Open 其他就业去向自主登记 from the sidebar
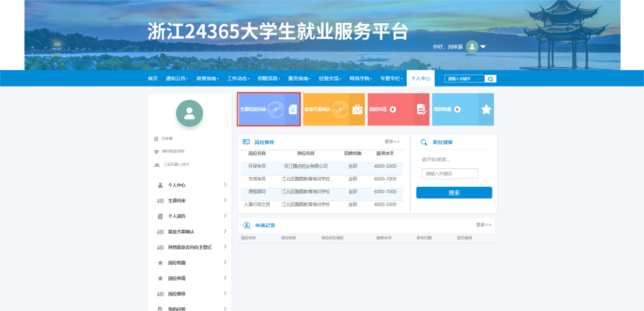Viewport: 644px width, 311px height. click(x=190, y=248)
